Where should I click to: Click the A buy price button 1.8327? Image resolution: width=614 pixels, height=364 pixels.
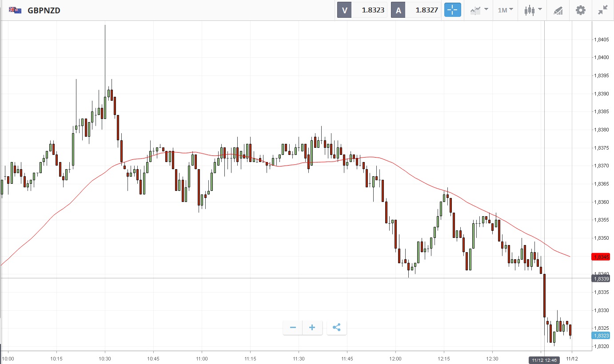[x=416, y=10]
